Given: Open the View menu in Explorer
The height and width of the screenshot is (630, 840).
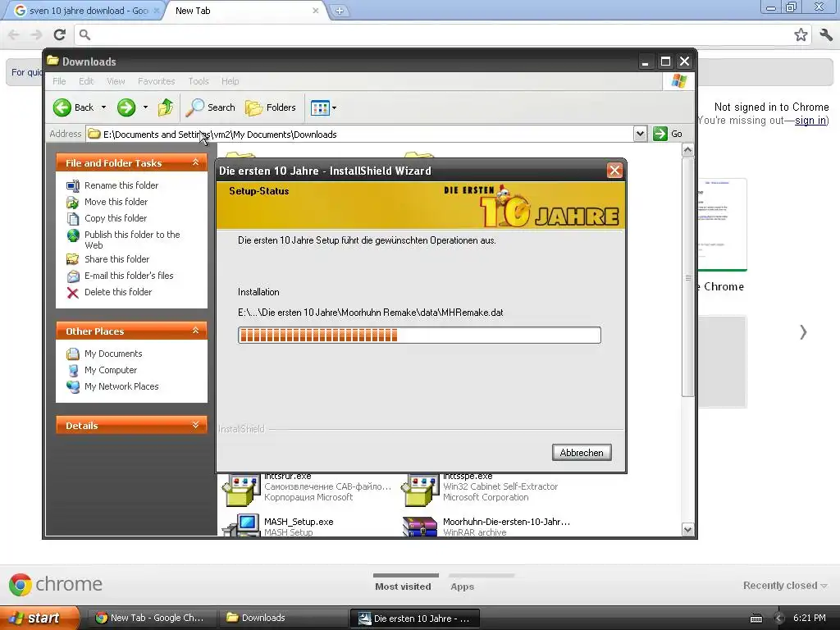Looking at the screenshot, I should pos(116,81).
